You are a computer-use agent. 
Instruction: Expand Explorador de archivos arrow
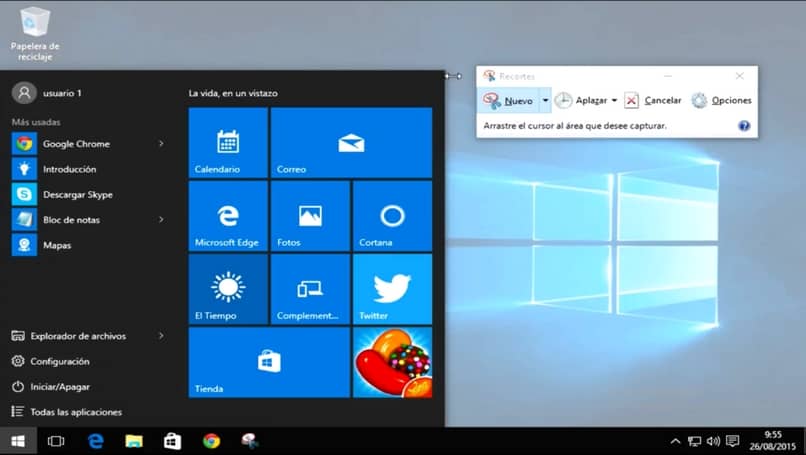tap(161, 336)
